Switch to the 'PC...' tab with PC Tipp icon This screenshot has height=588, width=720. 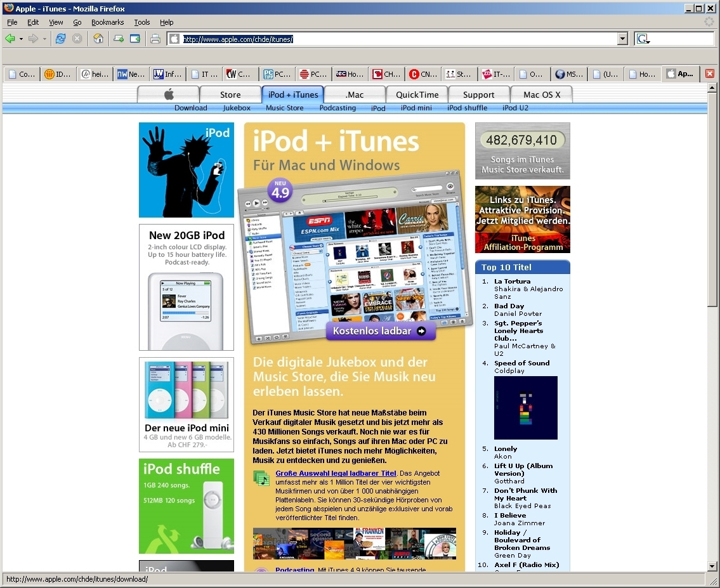tap(277, 74)
